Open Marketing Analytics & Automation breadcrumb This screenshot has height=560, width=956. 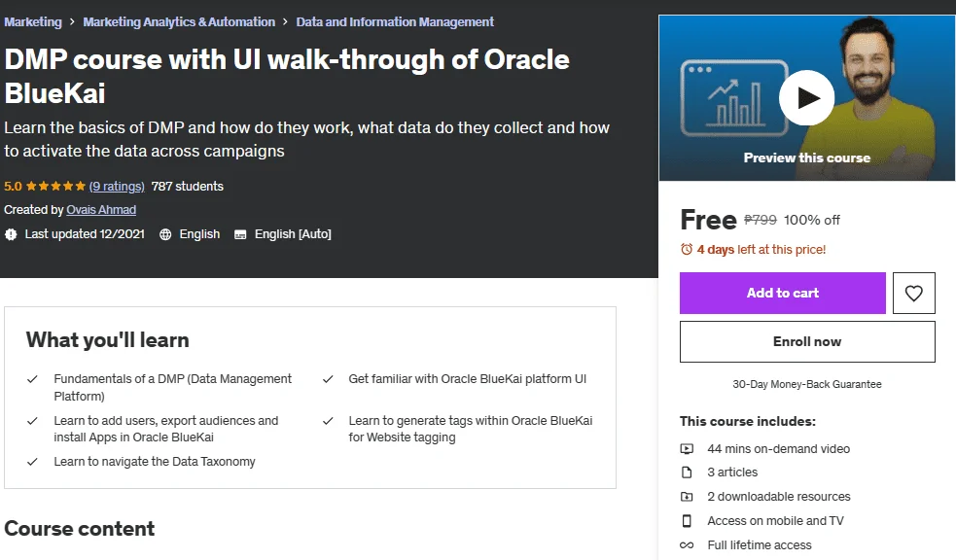[179, 22]
